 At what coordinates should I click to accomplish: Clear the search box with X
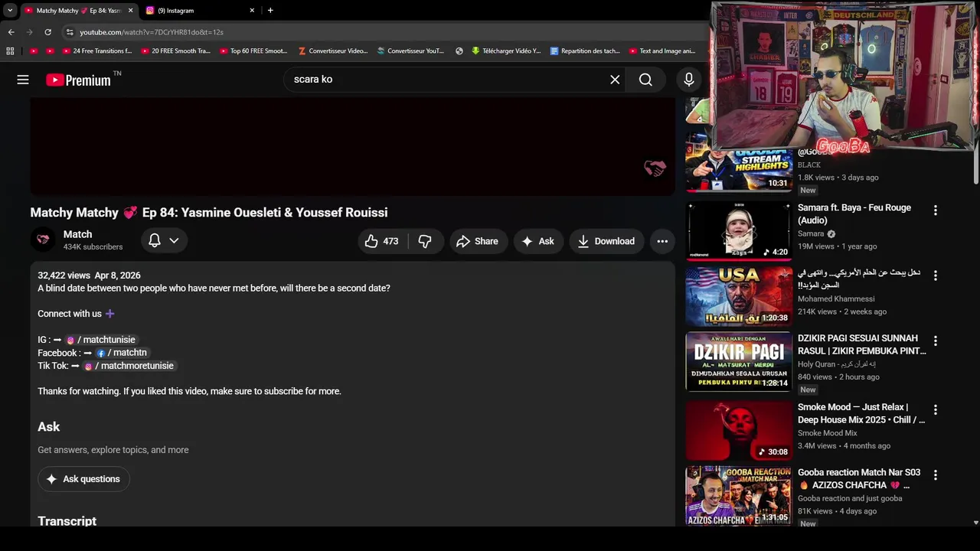[615, 80]
